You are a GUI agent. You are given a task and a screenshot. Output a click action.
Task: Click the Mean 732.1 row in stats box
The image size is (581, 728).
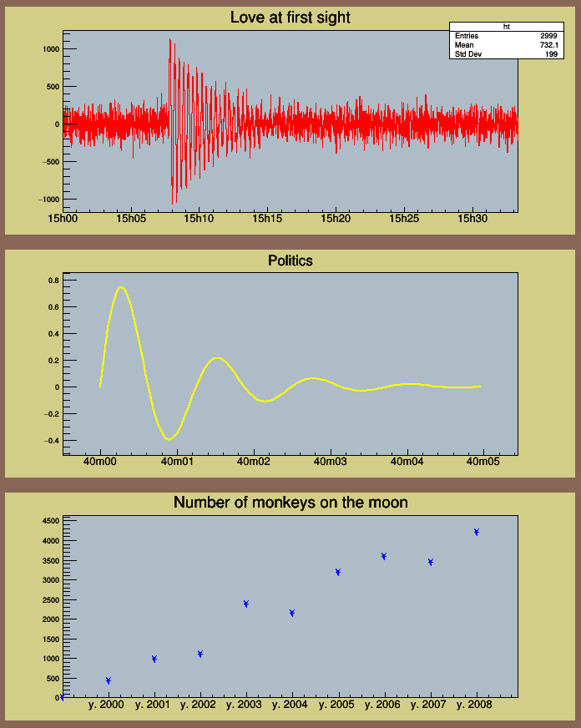pos(506,45)
